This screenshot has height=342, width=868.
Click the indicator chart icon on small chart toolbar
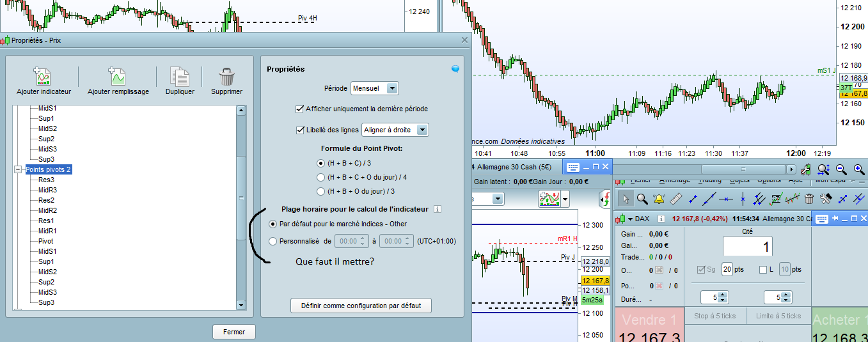(x=549, y=199)
